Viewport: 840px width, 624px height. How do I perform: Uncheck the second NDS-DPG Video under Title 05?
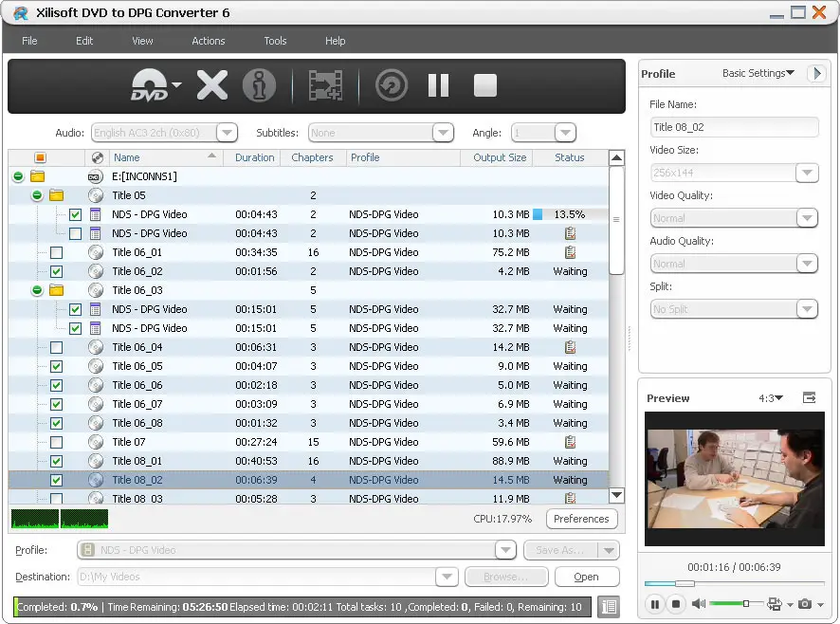(74, 233)
